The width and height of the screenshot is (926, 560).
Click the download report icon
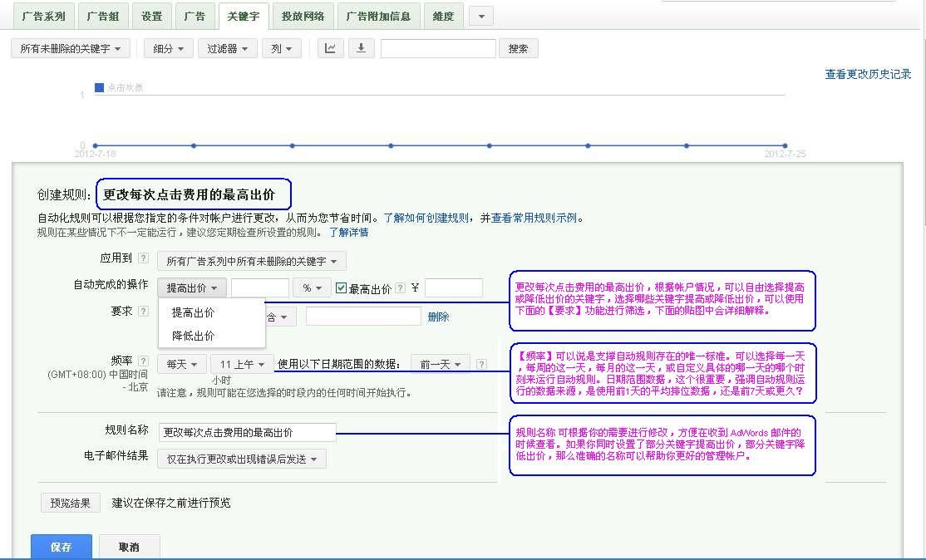click(361, 48)
